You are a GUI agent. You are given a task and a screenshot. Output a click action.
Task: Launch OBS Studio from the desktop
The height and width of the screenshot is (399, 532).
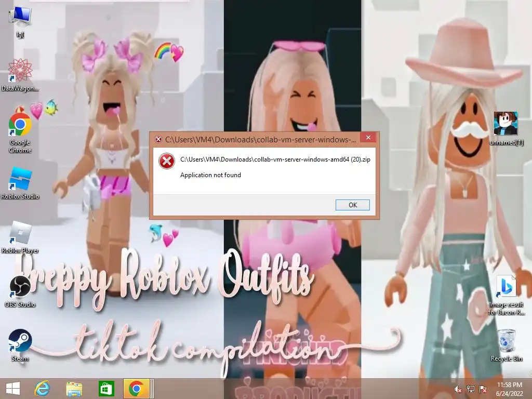(x=20, y=291)
